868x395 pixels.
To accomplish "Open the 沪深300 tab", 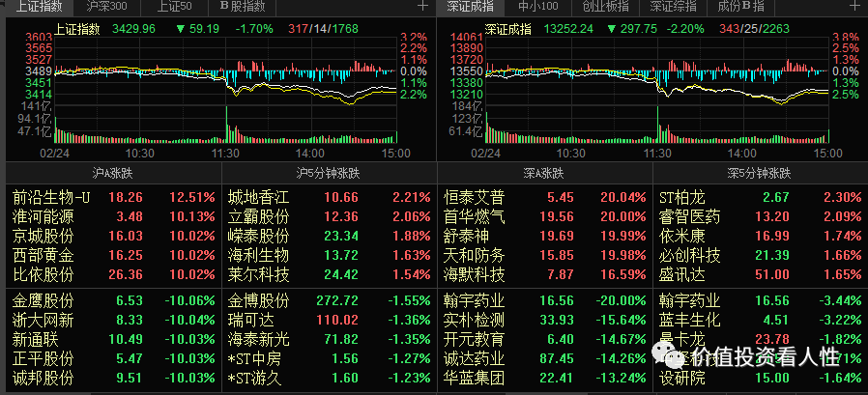I will (x=106, y=7).
